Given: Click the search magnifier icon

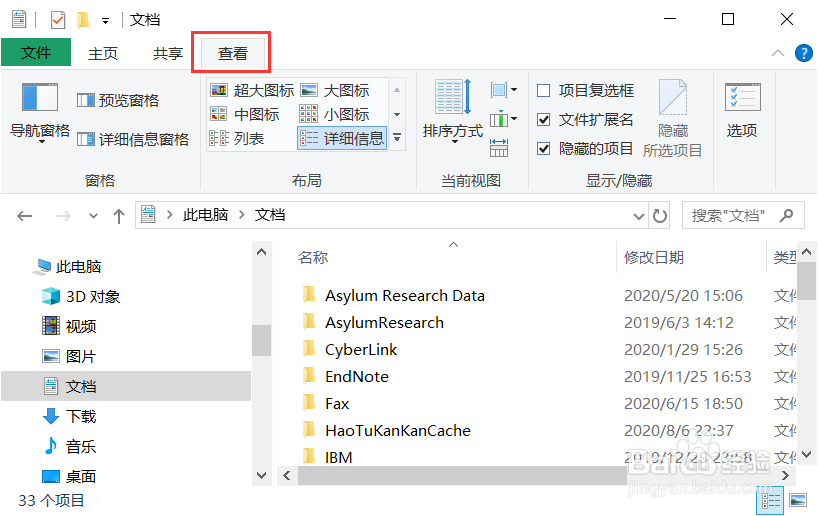Looking at the screenshot, I should (787, 215).
